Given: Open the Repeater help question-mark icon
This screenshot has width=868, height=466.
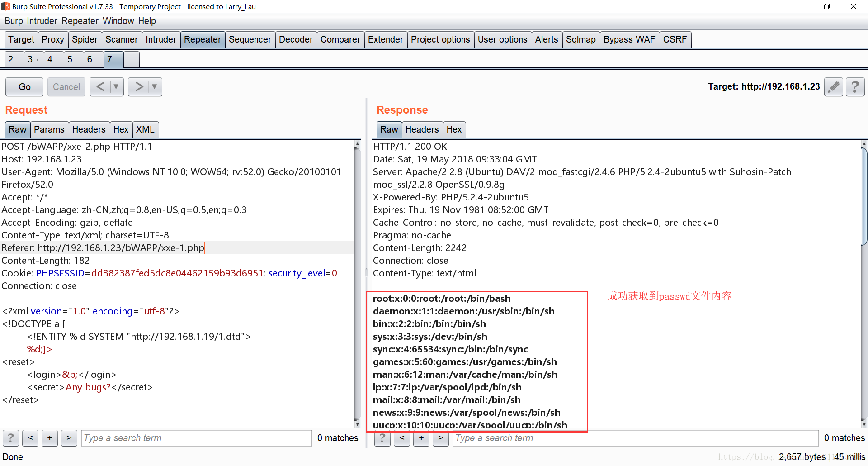Looking at the screenshot, I should pyautogui.click(x=855, y=86).
